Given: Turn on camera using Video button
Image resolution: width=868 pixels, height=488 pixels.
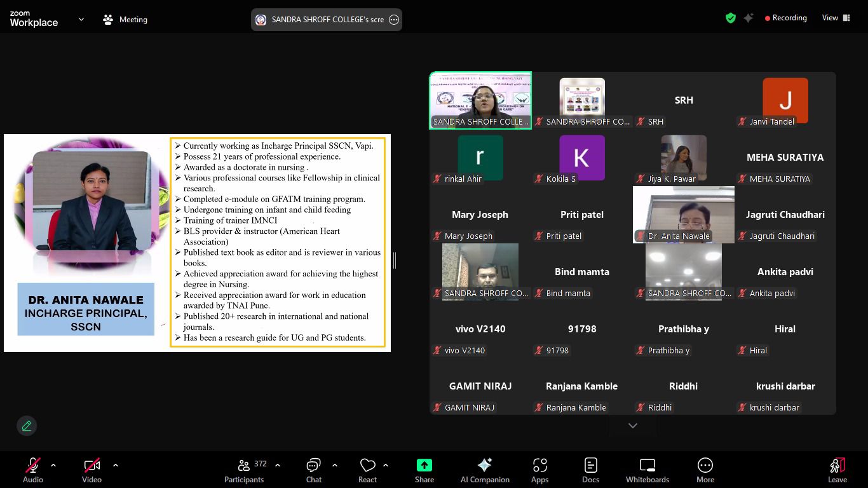Looking at the screenshot, I should pyautogui.click(x=92, y=470).
